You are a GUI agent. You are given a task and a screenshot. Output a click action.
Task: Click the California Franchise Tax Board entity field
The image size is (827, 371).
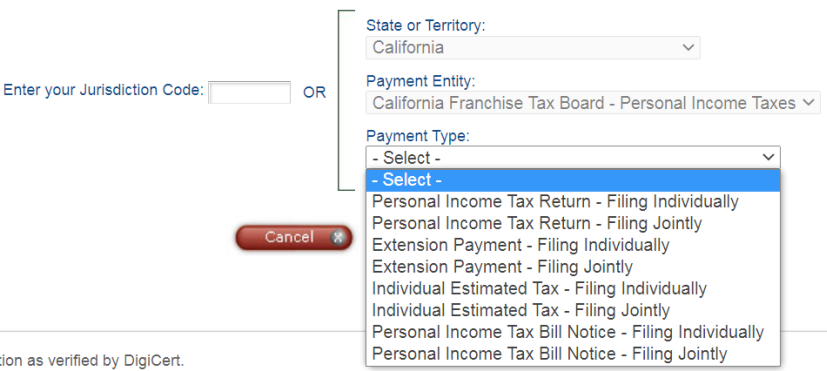[x=593, y=102]
